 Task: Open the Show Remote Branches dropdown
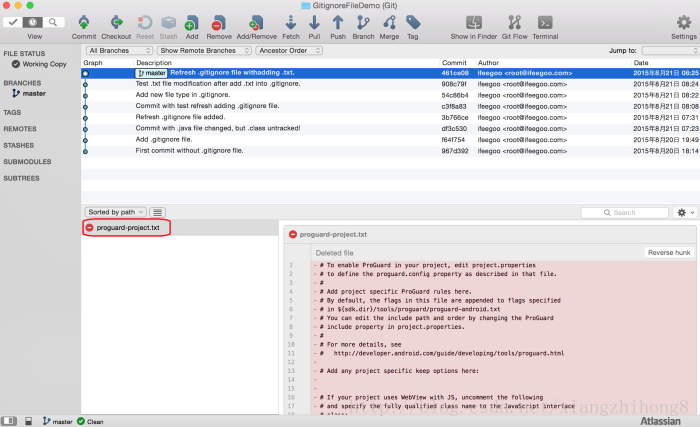pos(204,50)
